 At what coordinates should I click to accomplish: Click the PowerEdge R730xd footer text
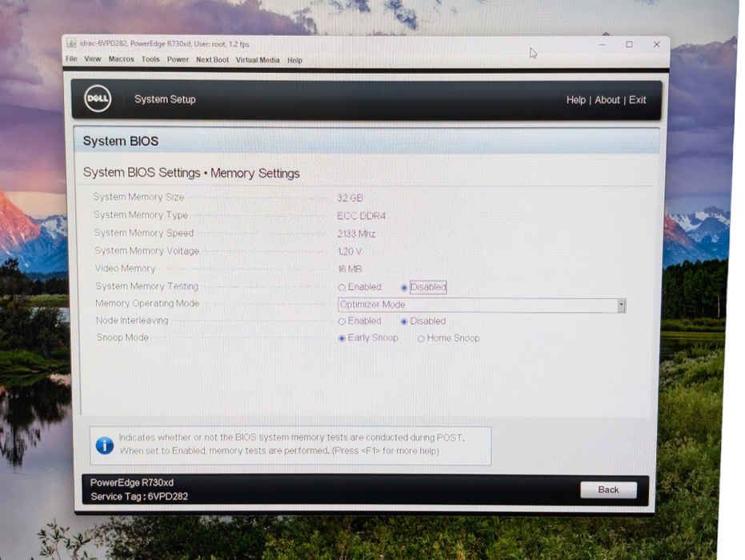pos(132,482)
